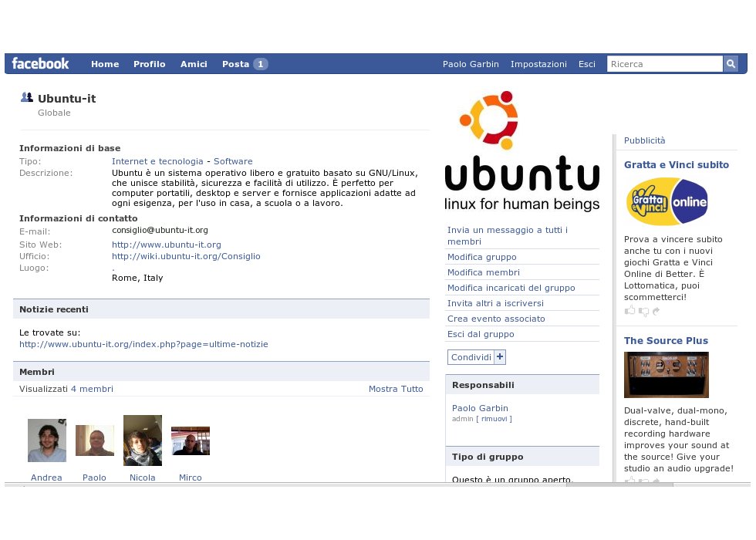The height and width of the screenshot is (540, 756).
Task: Open the Amici menu item
Action: click(x=194, y=64)
